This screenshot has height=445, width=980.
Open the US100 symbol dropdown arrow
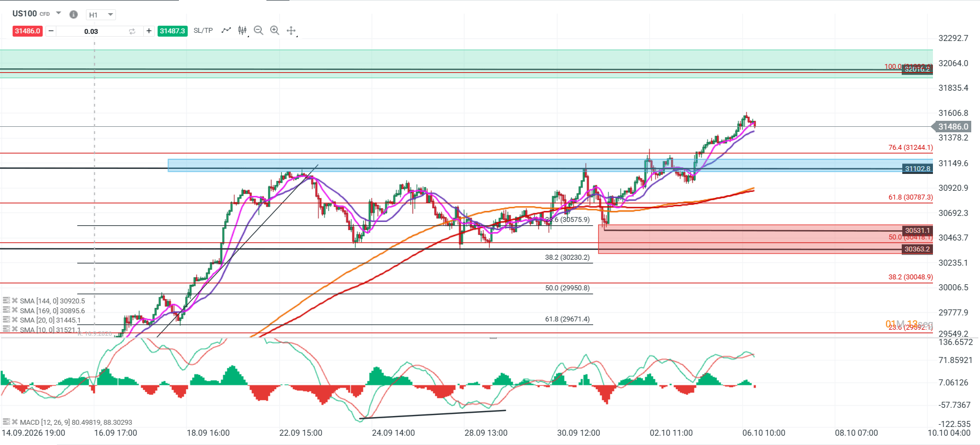(x=59, y=13)
